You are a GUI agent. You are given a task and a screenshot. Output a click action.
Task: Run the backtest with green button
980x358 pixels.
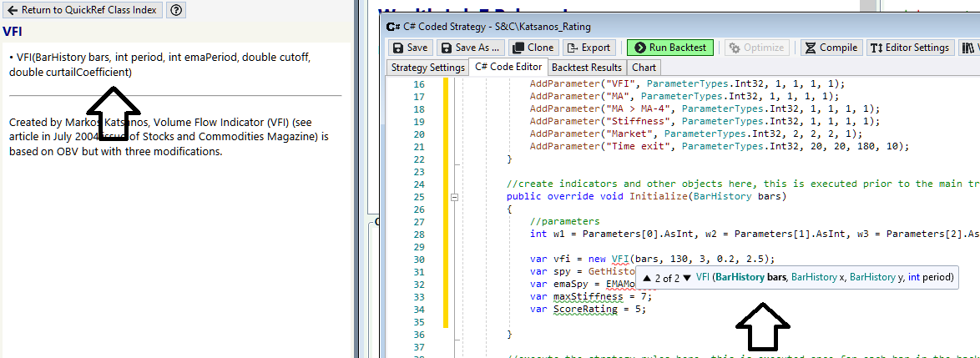[x=670, y=48]
